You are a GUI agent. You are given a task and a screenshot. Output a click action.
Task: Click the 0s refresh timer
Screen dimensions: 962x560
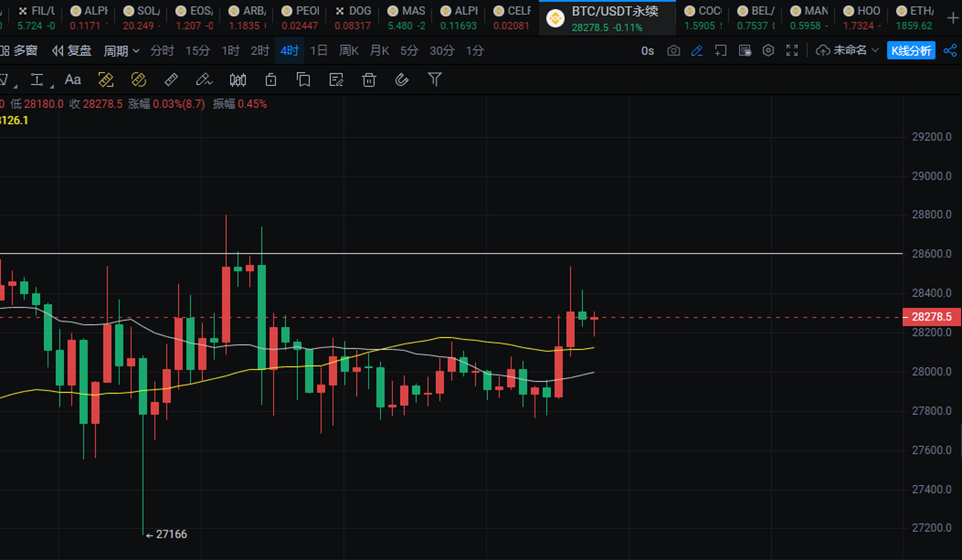pos(647,51)
